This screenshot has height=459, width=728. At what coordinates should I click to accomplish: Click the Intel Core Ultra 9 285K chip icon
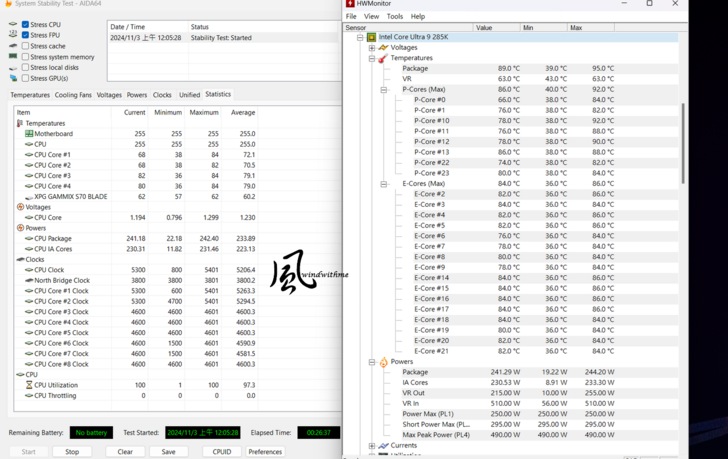point(371,37)
